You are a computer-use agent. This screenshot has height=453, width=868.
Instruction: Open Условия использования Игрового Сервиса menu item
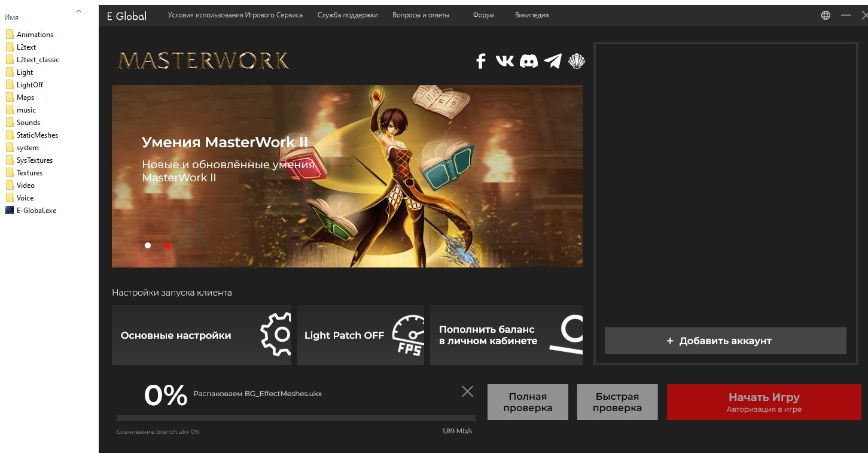click(235, 15)
